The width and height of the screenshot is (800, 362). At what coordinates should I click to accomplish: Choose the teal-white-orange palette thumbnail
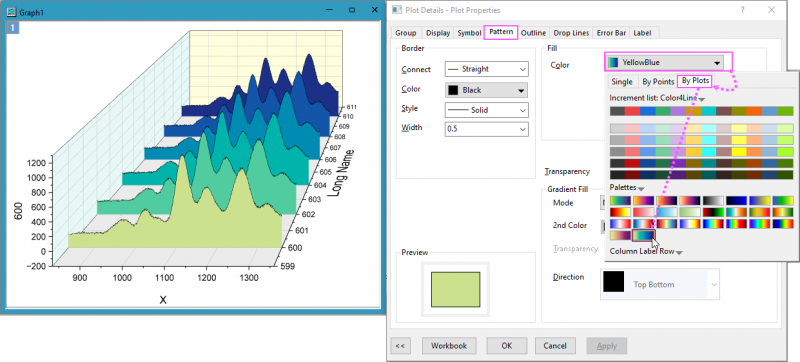click(x=736, y=212)
